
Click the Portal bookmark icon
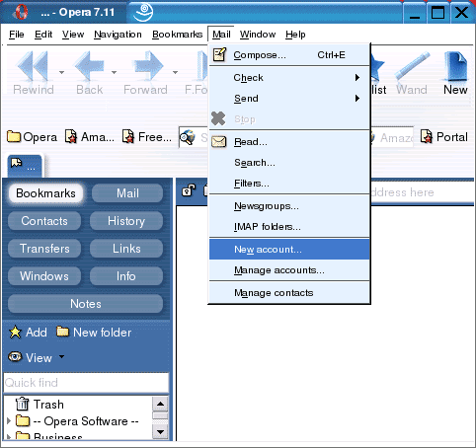[427, 136]
